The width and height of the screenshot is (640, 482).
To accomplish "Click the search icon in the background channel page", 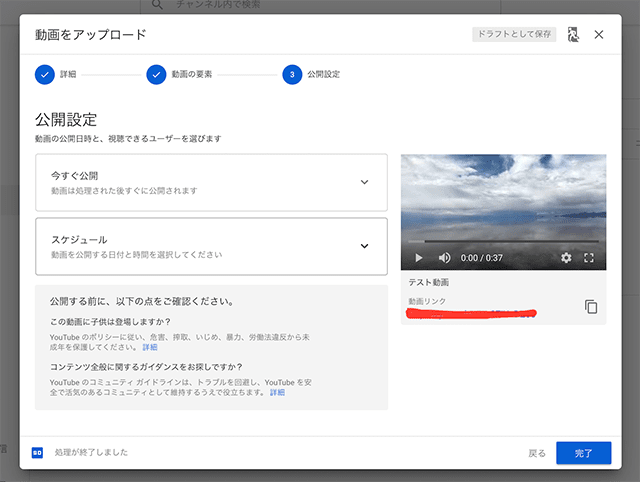I will click(158, 4).
